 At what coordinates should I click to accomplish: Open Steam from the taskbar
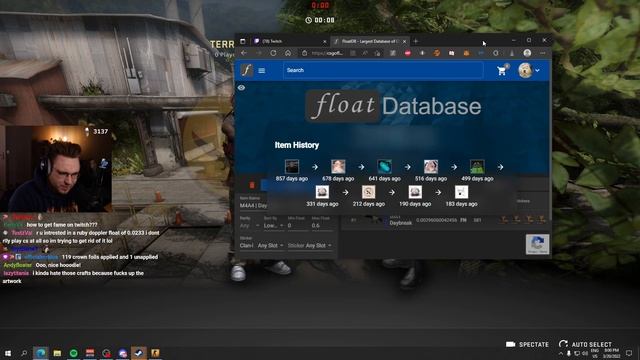pos(139,353)
